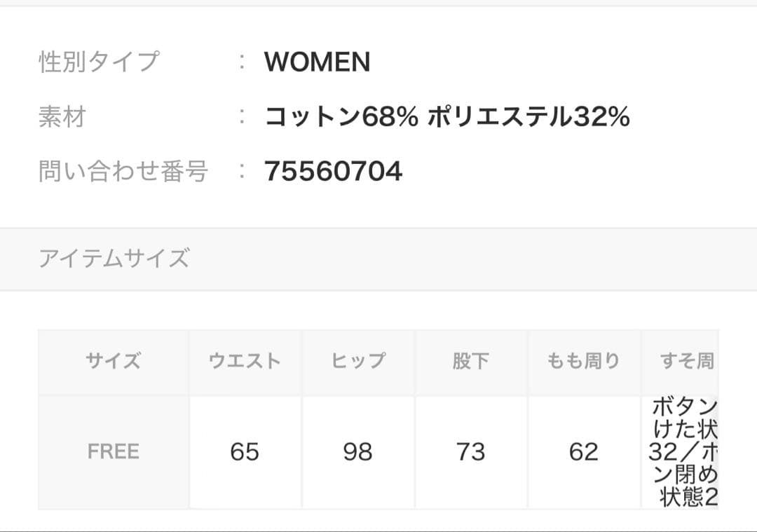757x532 pixels.
Task: Click the ヒップ column header
Action: tap(357, 361)
